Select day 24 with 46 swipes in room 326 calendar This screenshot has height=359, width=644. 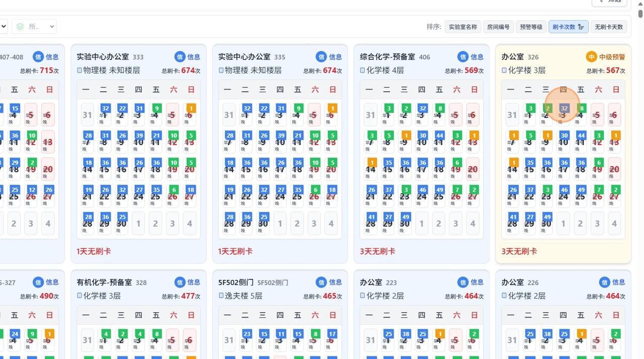pos(563,196)
